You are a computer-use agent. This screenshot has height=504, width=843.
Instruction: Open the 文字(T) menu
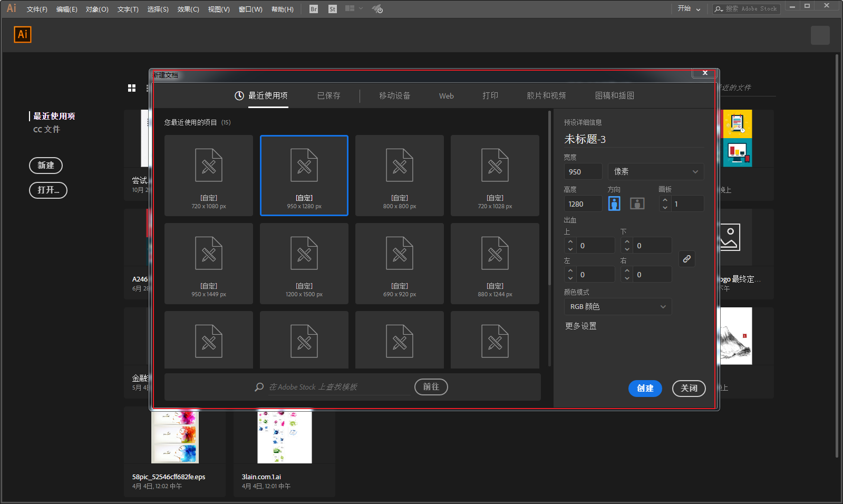click(x=128, y=9)
